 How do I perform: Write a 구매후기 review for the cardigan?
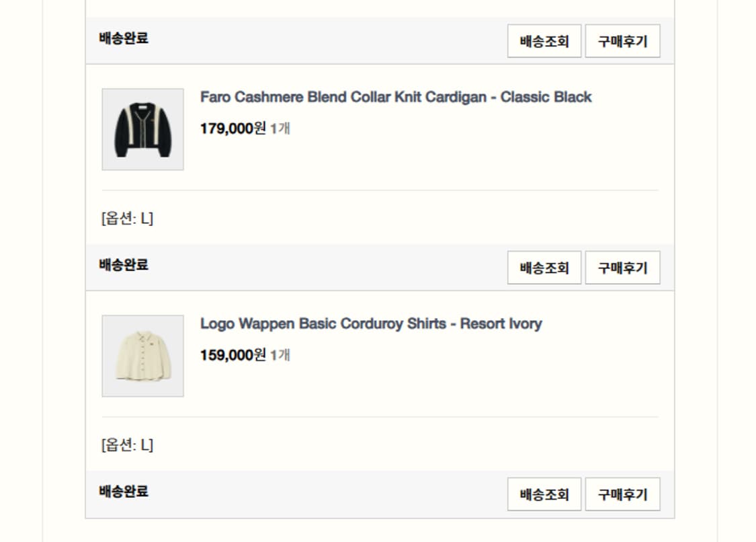tap(622, 268)
